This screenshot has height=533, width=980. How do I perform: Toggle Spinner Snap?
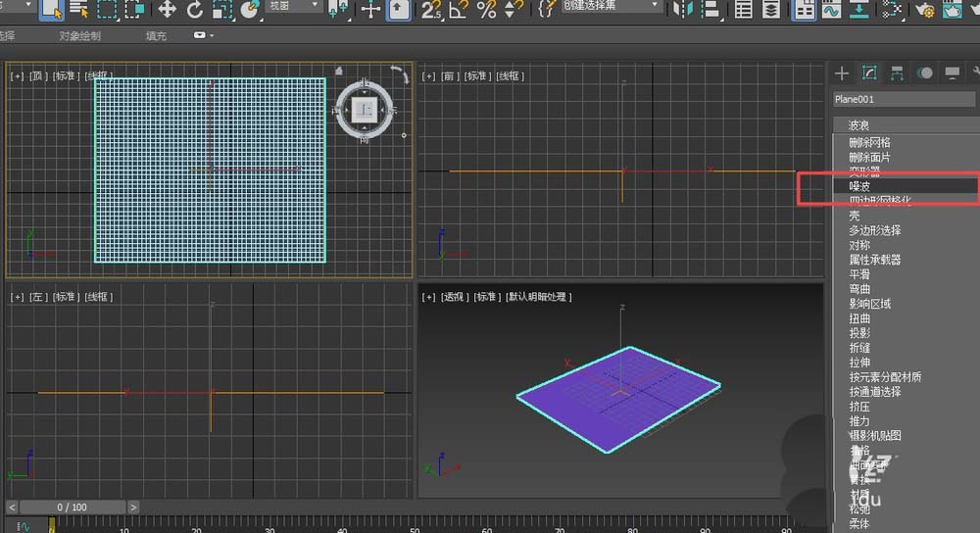(x=514, y=9)
